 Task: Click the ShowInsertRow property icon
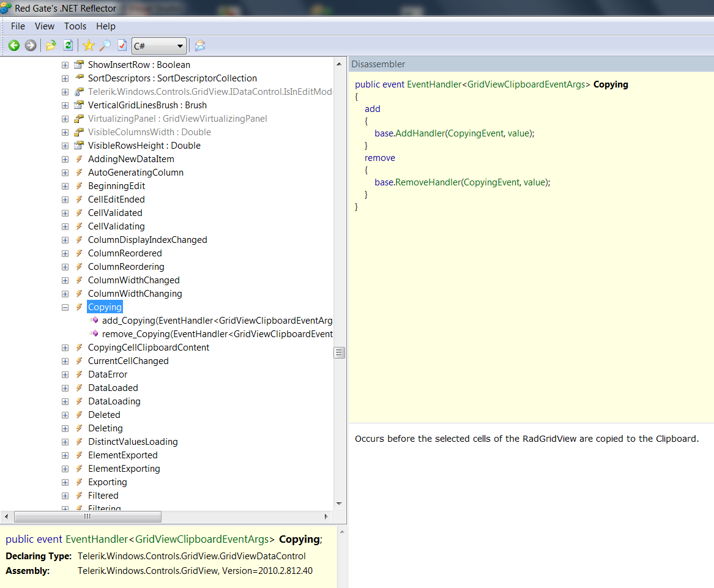click(80, 64)
